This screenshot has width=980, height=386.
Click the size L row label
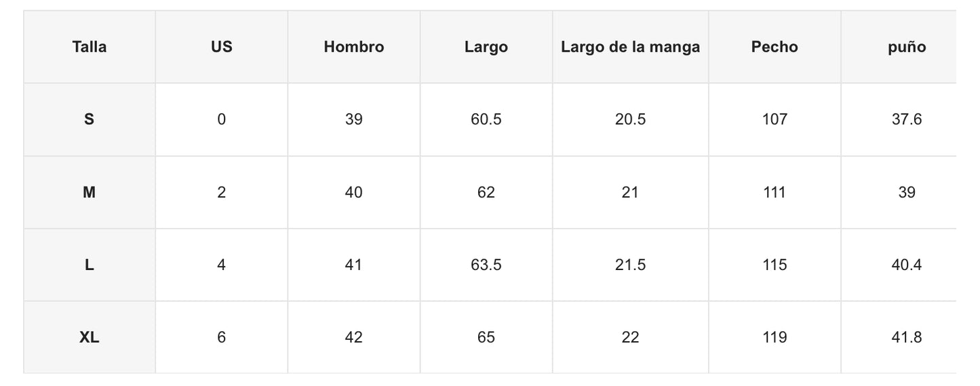(90, 265)
